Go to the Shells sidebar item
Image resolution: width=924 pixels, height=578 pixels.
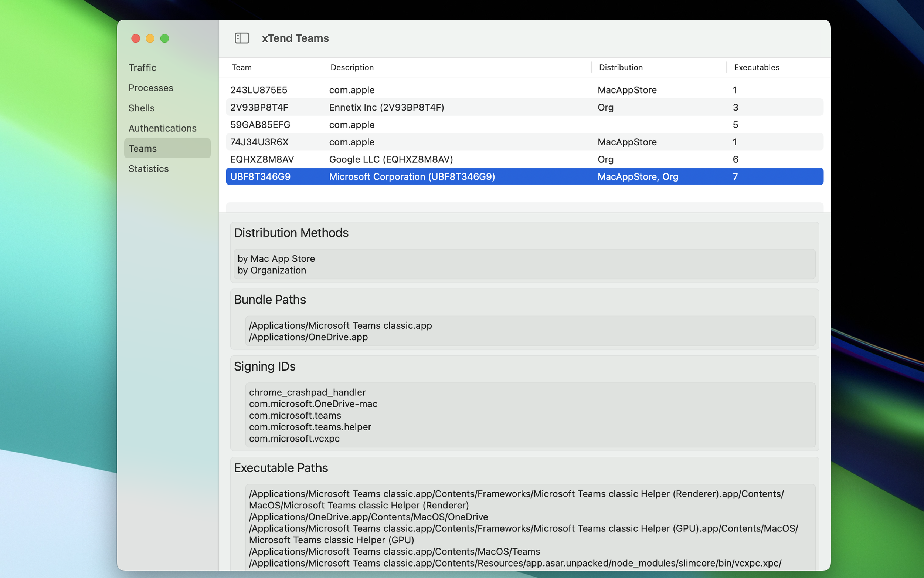click(141, 108)
